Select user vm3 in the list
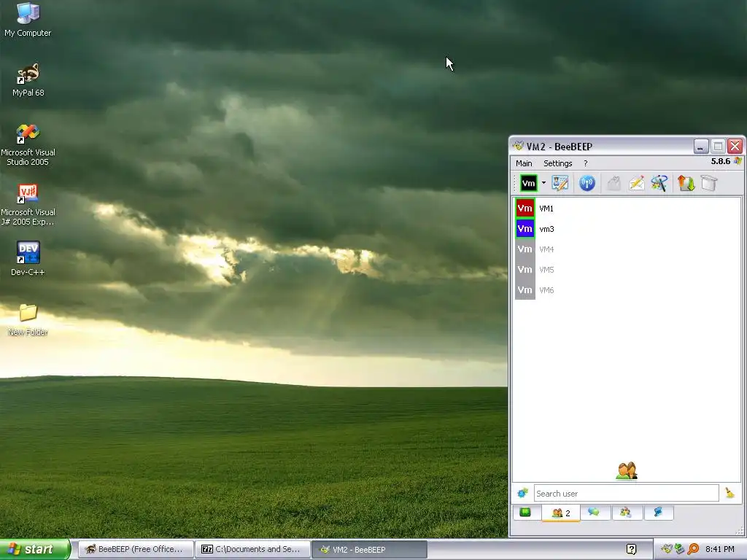The width and height of the screenshot is (747, 560). tap(627, 229)
